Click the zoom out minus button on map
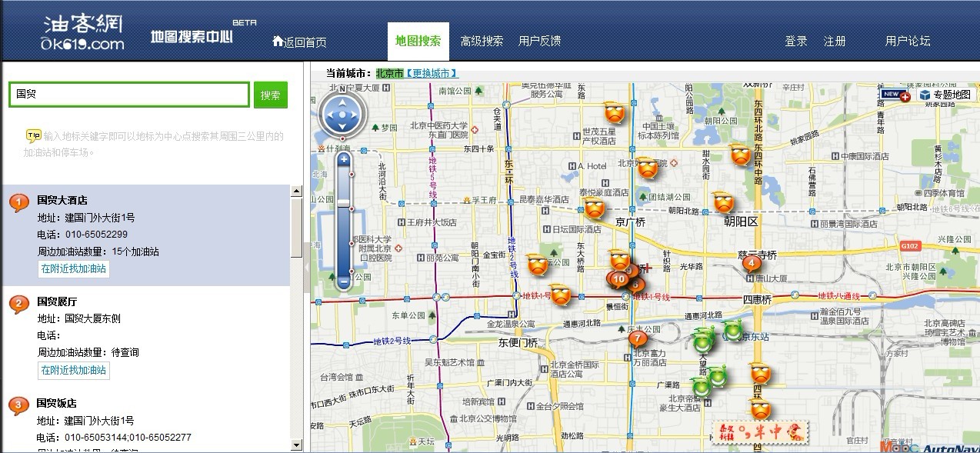This screenshot has height=453, width=980. tap(344, 282)
